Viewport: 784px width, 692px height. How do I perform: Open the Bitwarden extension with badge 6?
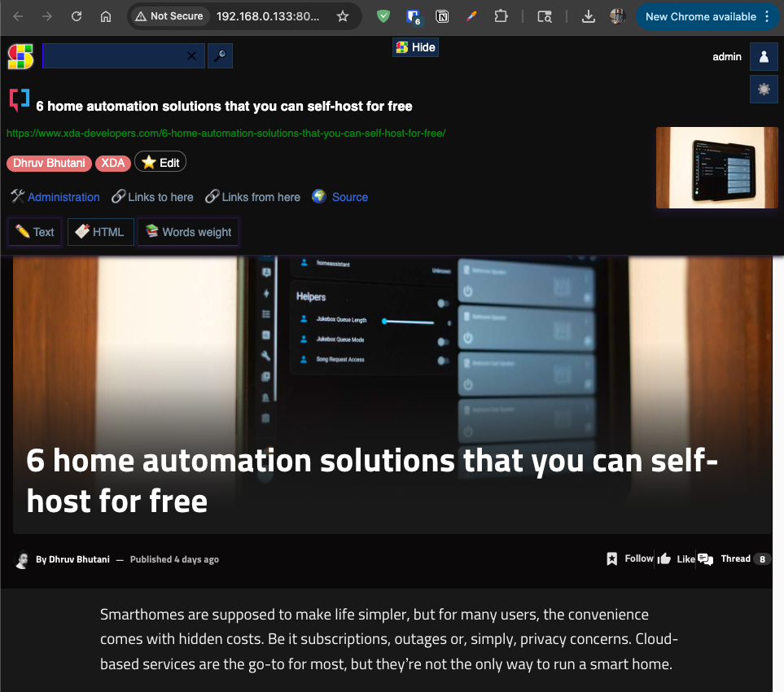413,17
